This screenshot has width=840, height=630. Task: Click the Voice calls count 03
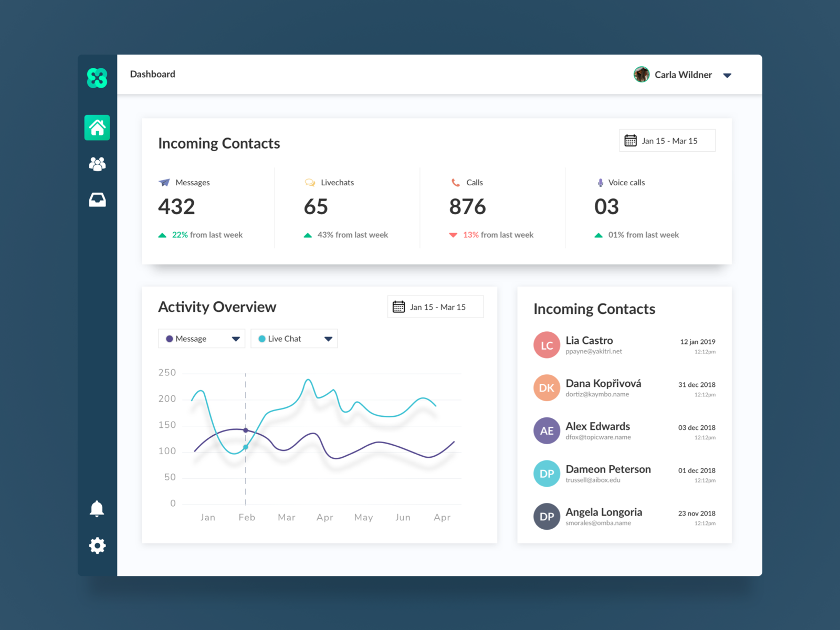click(607, 207)
